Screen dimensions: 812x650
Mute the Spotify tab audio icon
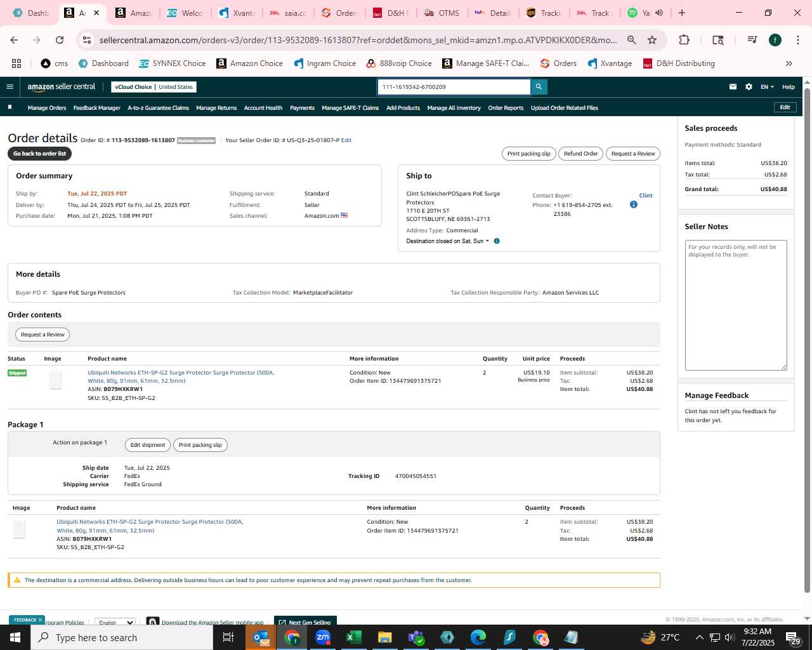coord(659,13)
